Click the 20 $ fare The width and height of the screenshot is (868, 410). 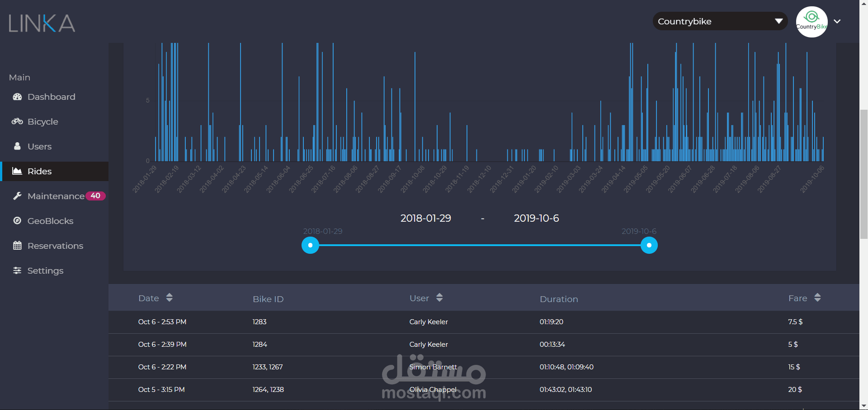pyautogui.click(x=795, y=390)
